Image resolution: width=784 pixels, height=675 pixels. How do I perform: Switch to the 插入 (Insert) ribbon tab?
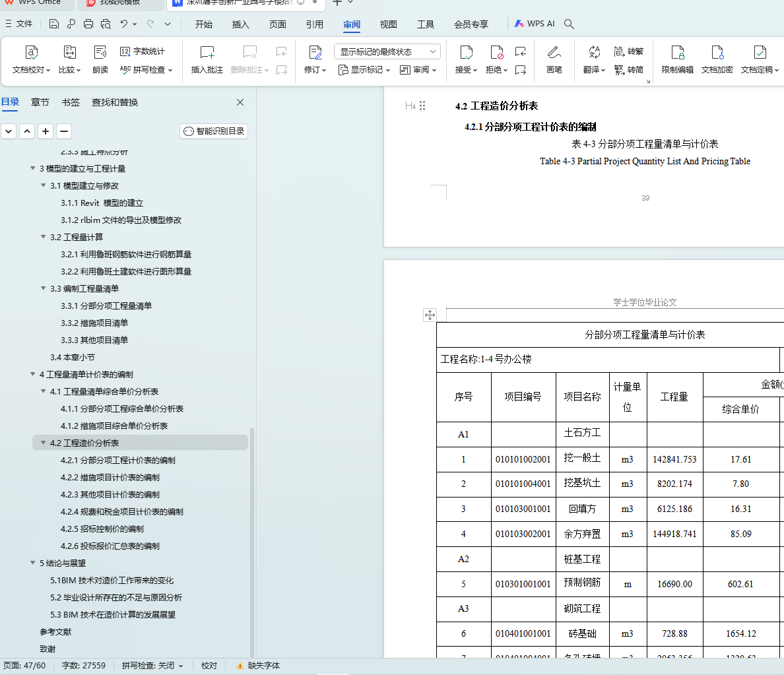click(240, 24)
